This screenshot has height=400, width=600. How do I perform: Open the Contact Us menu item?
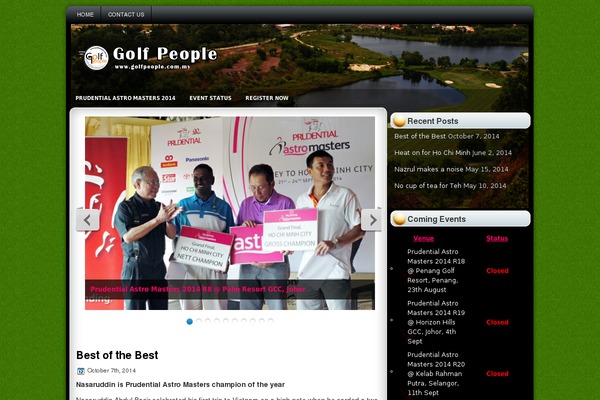tap(126, 15)
